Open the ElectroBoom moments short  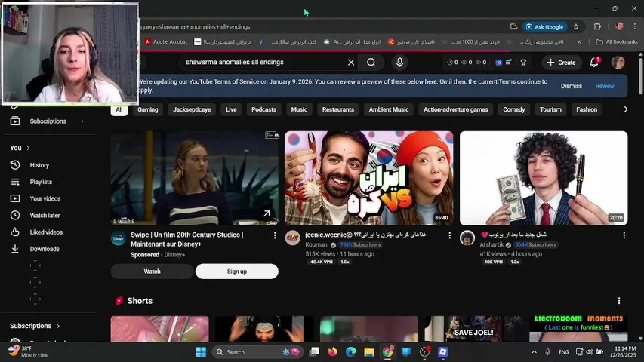click(578, 328)
